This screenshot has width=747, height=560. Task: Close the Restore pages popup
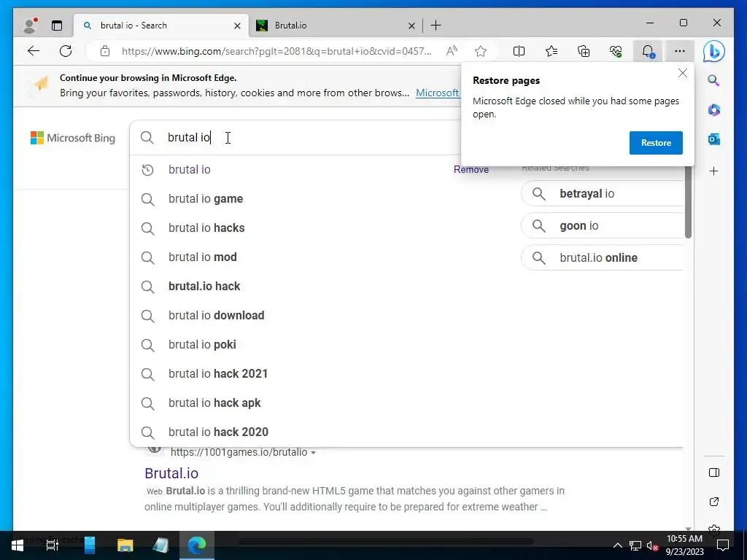[683, 73]
